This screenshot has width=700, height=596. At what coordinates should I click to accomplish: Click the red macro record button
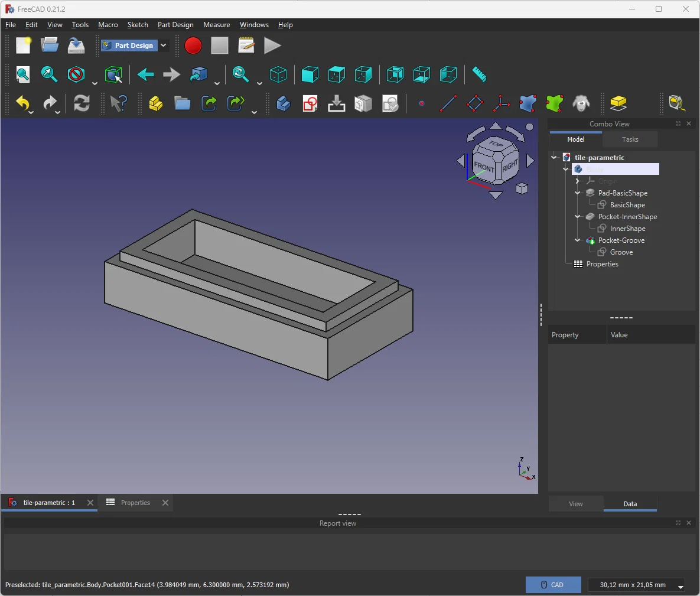pyautogui.click(x=193, y=45)
